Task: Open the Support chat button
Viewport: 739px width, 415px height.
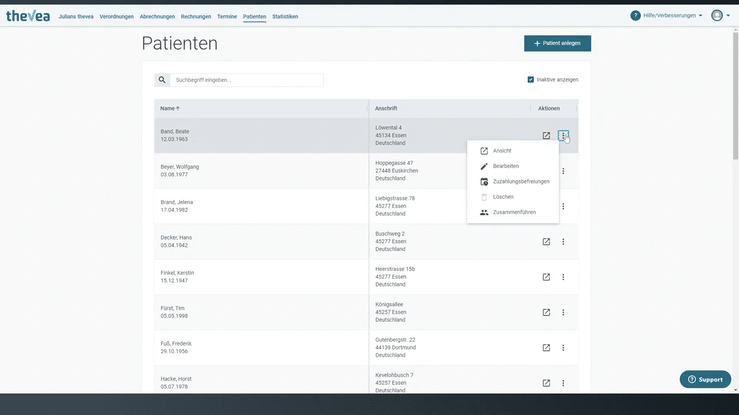Action: click(x=705, y=379)
